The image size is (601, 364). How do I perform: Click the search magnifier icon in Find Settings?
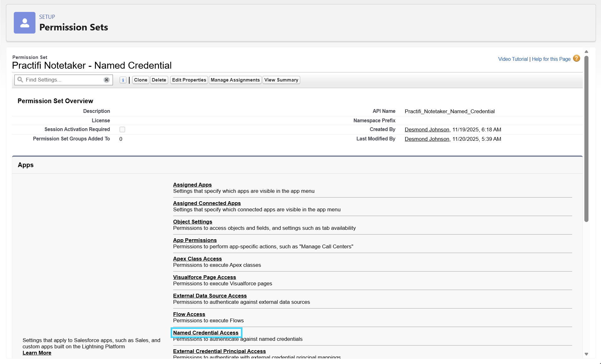coord(20,80)
